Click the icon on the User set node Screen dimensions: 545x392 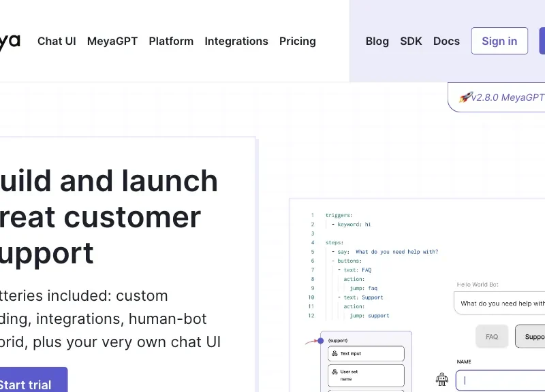click(334, 372)
